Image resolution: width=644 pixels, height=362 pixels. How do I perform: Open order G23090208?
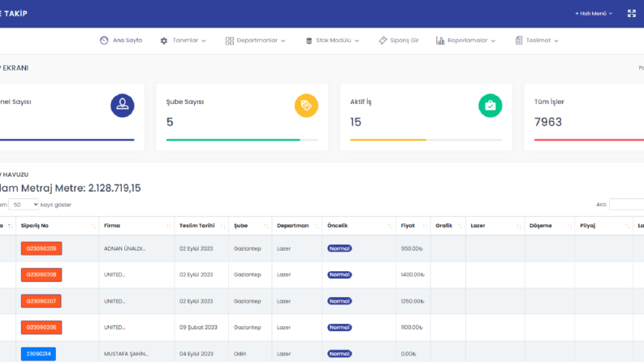tap(41, 274)
